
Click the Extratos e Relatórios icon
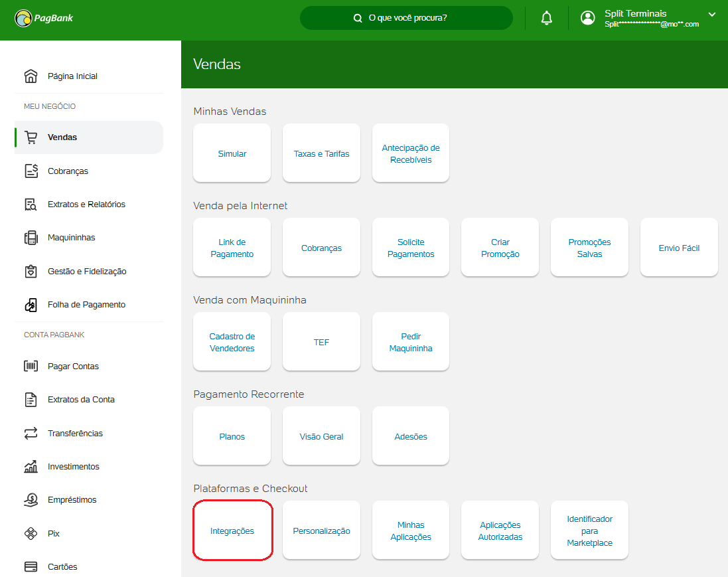[31, 205]
